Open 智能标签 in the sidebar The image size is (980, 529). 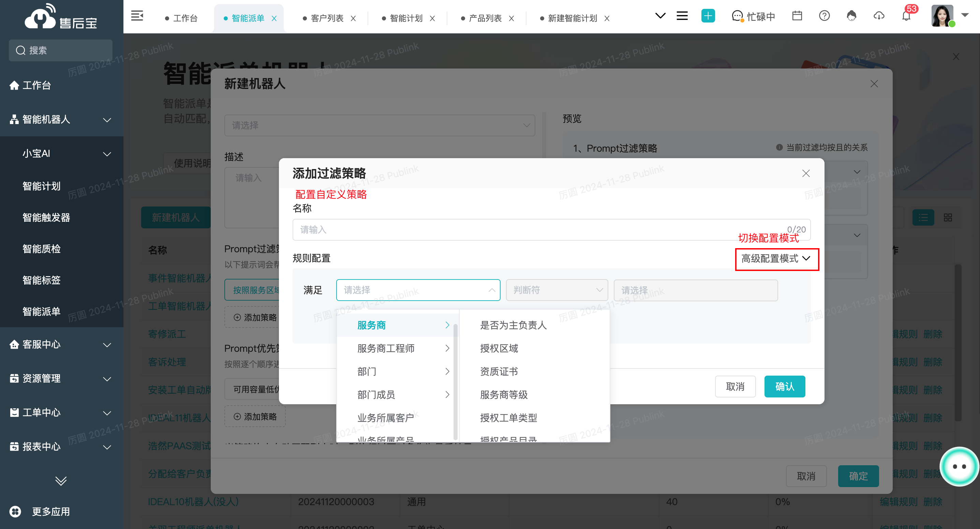point(42,280)
